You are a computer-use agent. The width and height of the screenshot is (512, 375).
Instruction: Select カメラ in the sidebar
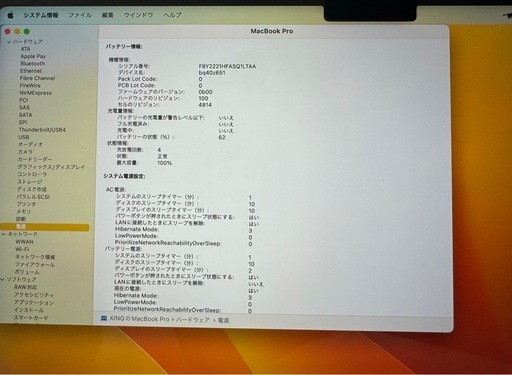point(25,152)
